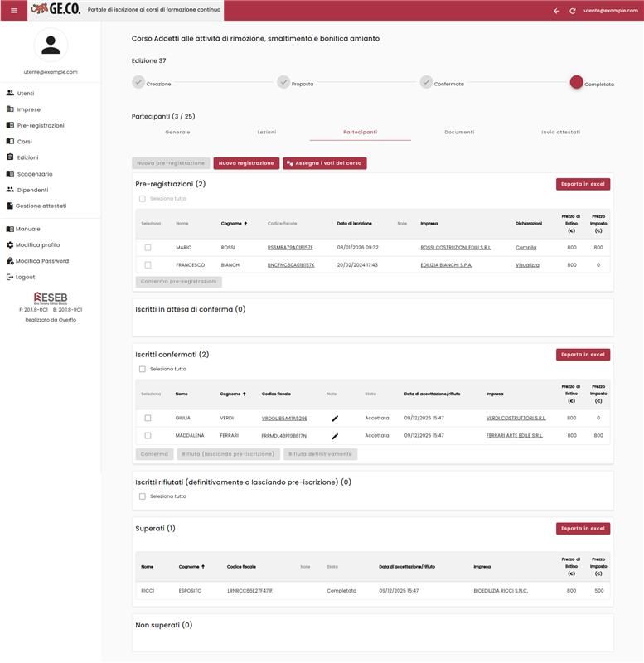Open Gestione attestati in sidebar

coord(41,206)
